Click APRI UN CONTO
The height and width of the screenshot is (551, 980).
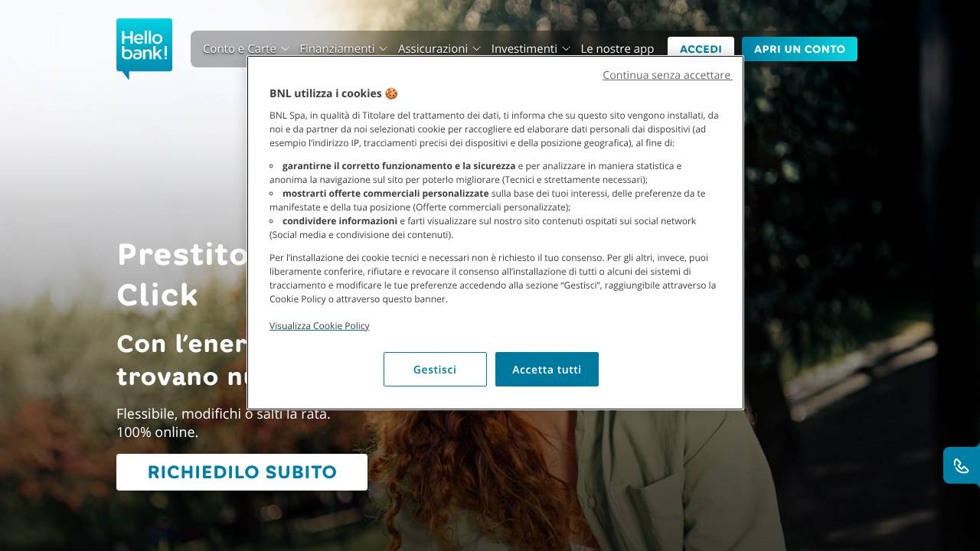[799, 48]
